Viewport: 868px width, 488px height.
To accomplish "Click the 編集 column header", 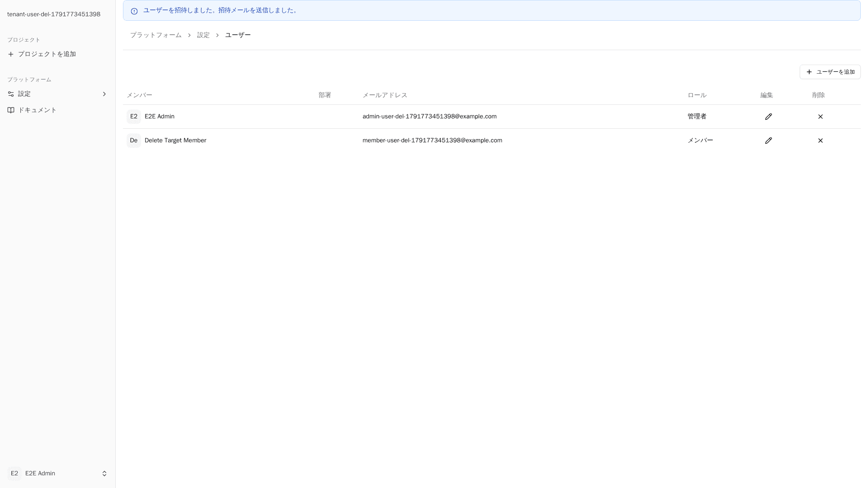I will pos(767,95).
